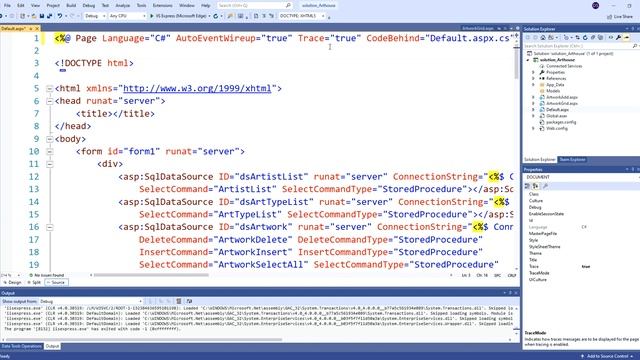Click the Search Solution Explorer input field
The width and height of the screenshot is (640, 360).
pos(577,46)
